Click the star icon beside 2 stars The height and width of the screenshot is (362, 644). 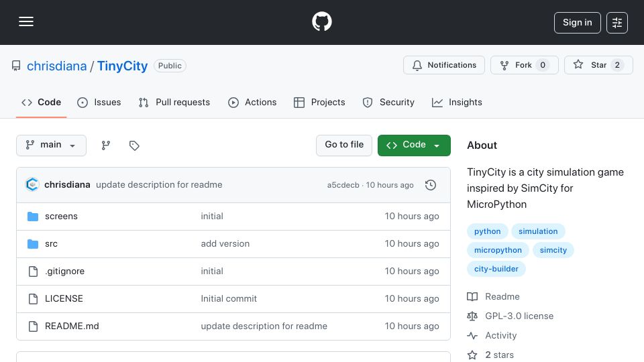pos(472,355)
